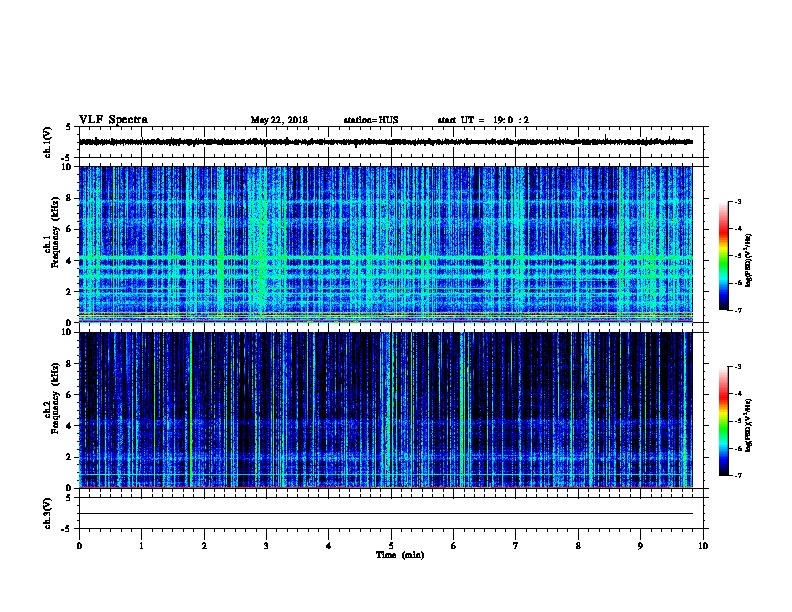Click the time axis tick label '10'
This screenshot has height=612, width=792.
[x=703, y=546]
